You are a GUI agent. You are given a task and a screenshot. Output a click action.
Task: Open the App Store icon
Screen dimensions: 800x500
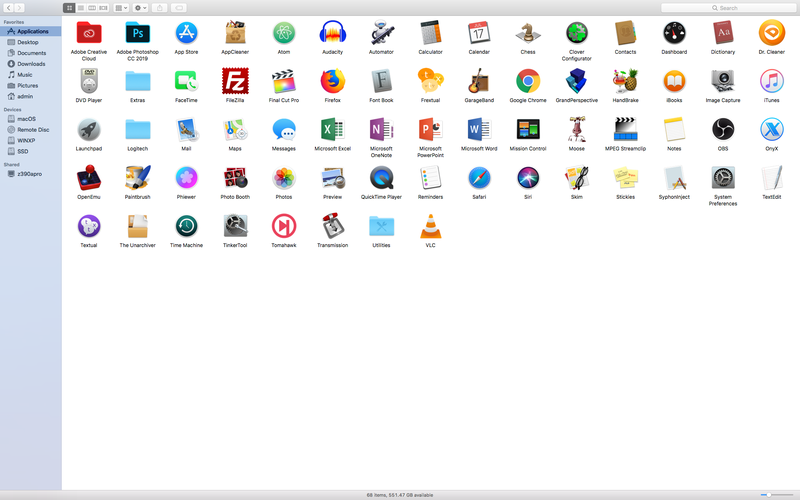click(186, 33)
